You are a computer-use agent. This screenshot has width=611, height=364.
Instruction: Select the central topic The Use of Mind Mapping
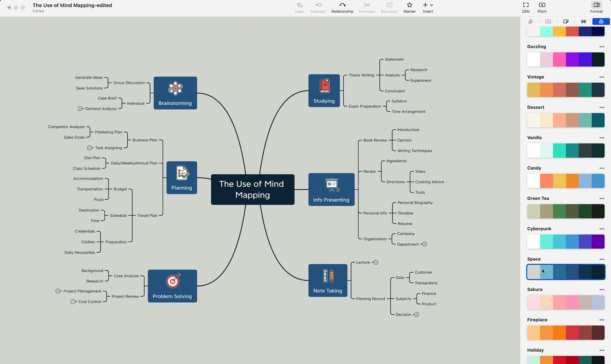pos(252,189)
